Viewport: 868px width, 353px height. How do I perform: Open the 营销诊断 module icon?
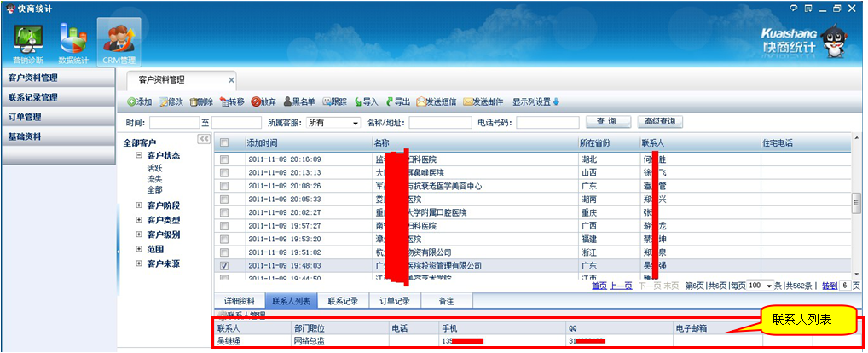31,39
